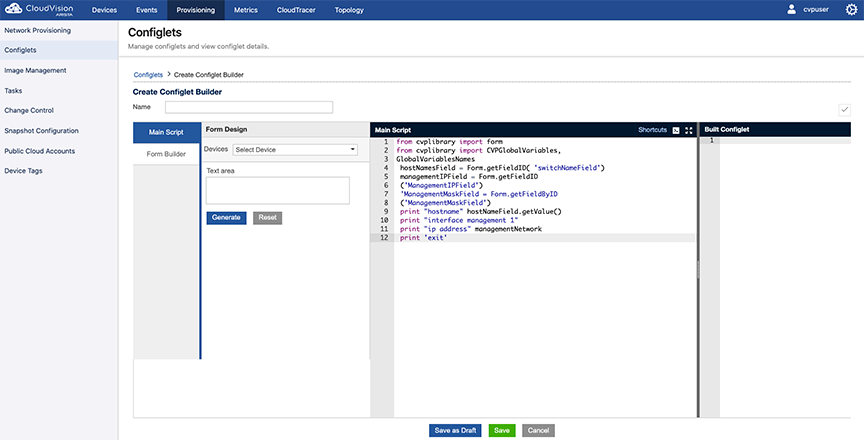Open the Select Device dropdown

click(x=295, y=150)
